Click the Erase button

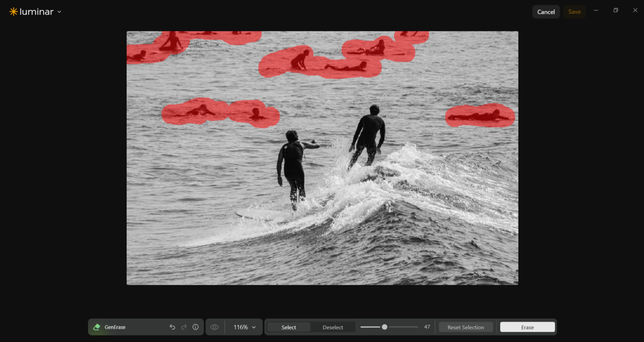[x=528, y=327]
